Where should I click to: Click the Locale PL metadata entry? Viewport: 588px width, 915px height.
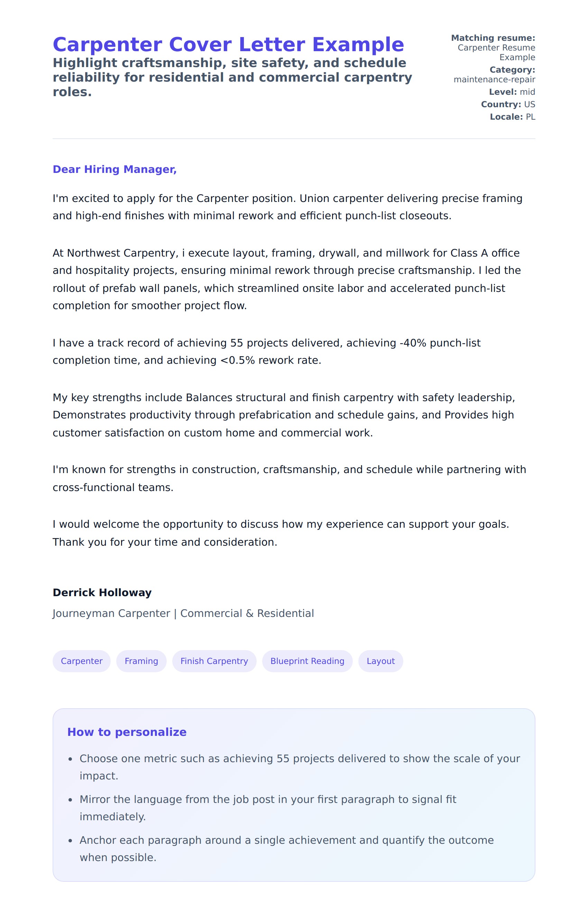[x=512, y=117]
